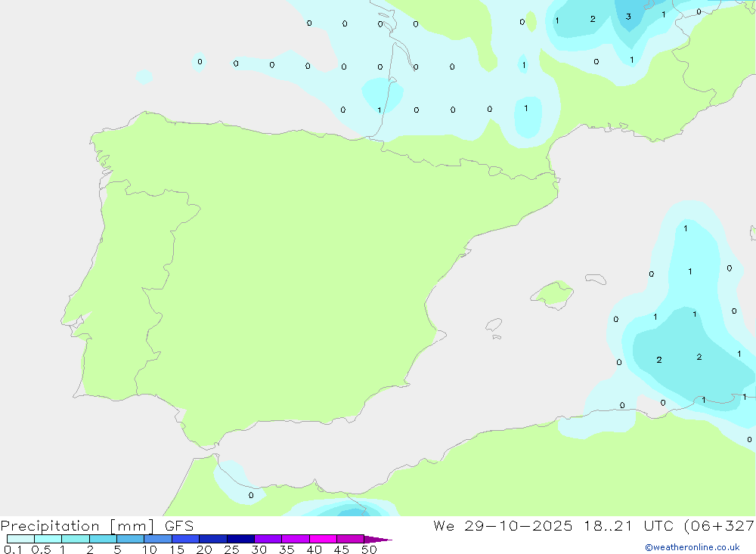Click the legend label '15'

pyautogui.click(x=177, y=549)
